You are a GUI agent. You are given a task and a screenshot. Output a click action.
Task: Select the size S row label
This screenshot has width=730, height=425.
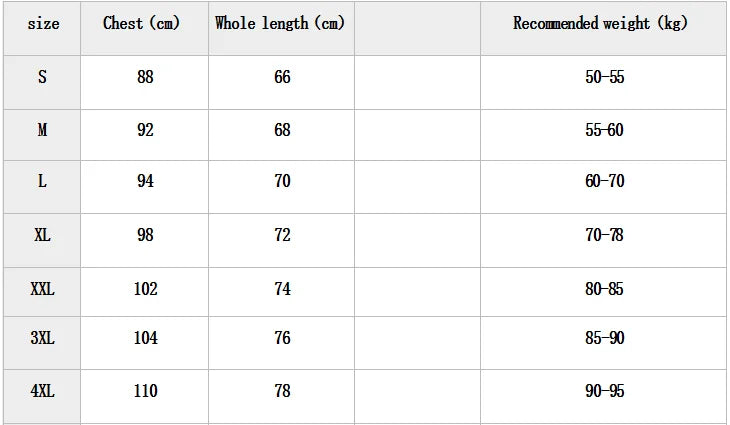(x=42, y=77)
